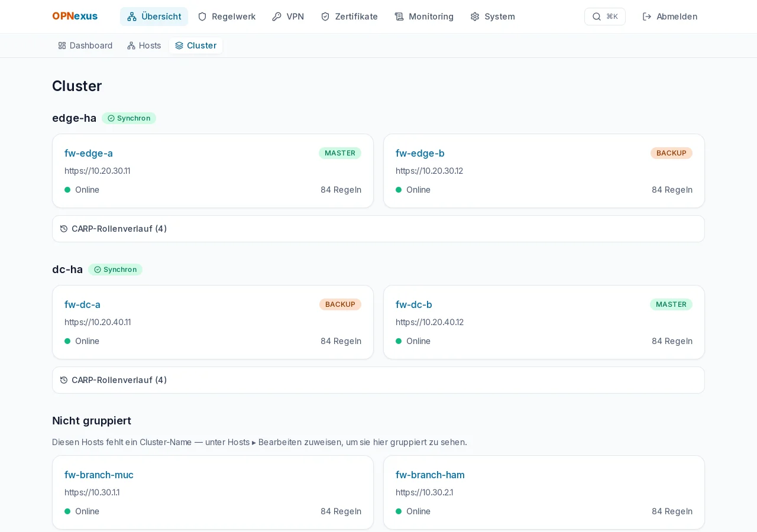This screenshot has height=532, width=757.
Task: Select the Cluster sub-tab
Action: coord(196,46)
